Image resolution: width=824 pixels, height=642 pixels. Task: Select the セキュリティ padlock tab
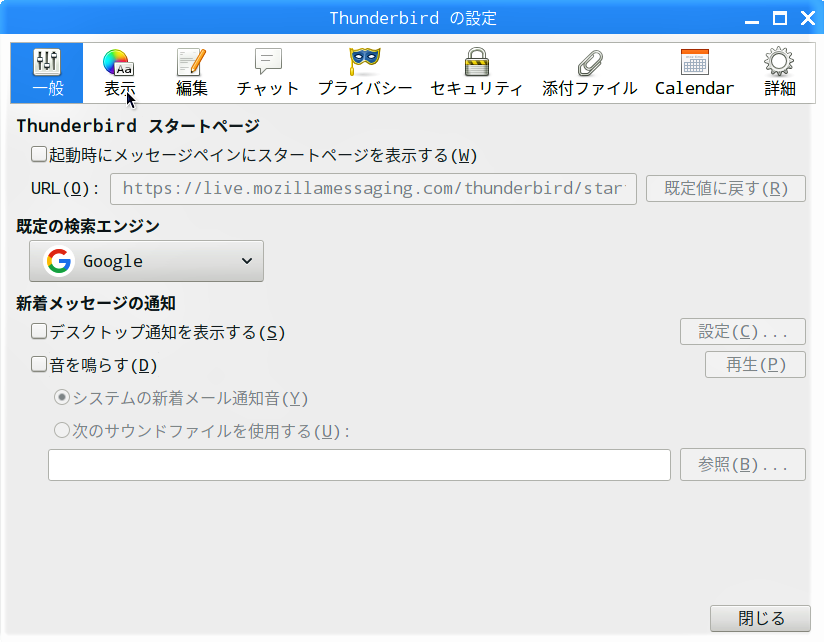tap(477, 73)
